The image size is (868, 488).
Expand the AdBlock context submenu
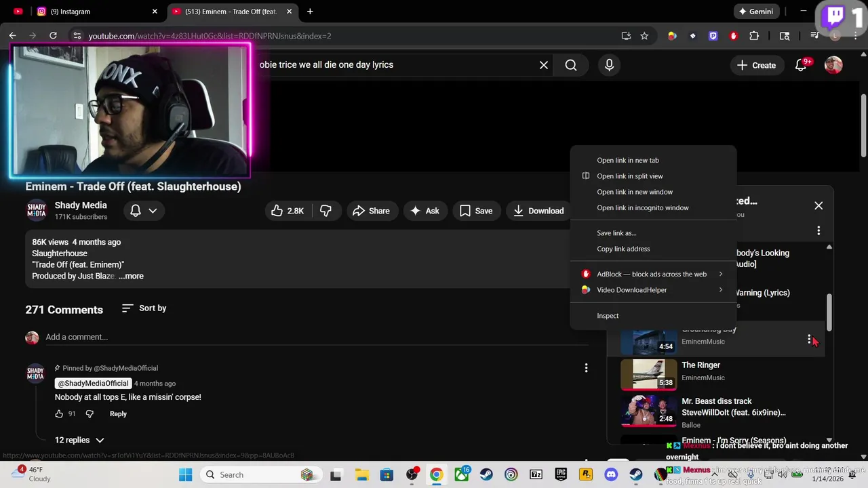click(653, 274)
